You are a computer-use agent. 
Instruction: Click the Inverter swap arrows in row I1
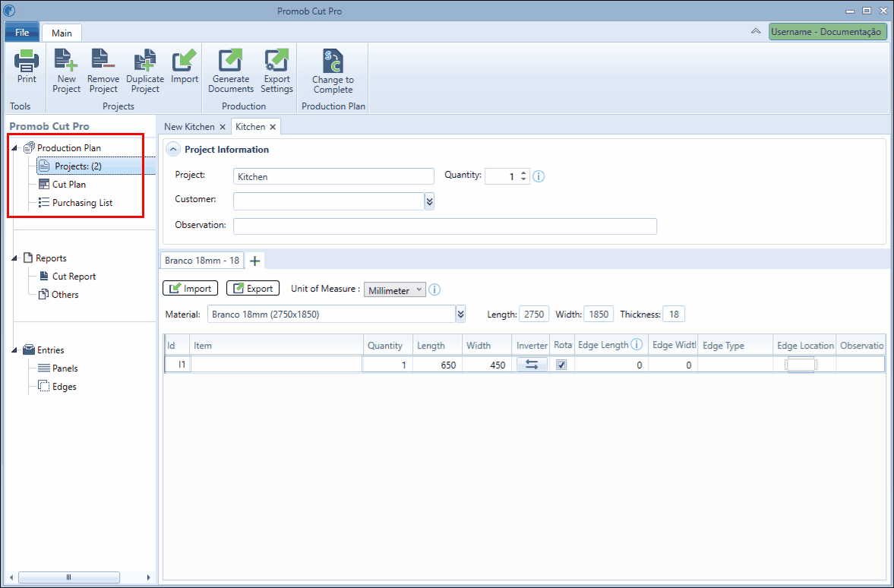point(532,365)
